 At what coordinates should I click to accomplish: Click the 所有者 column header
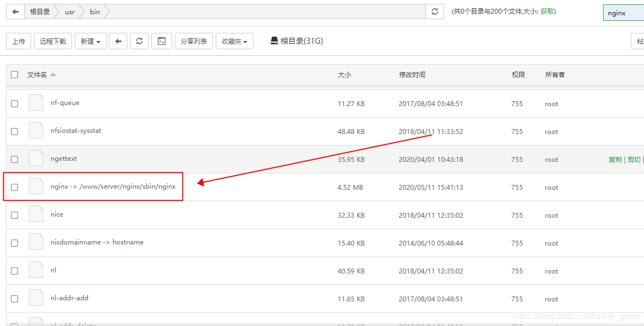[x=555, y=75]
